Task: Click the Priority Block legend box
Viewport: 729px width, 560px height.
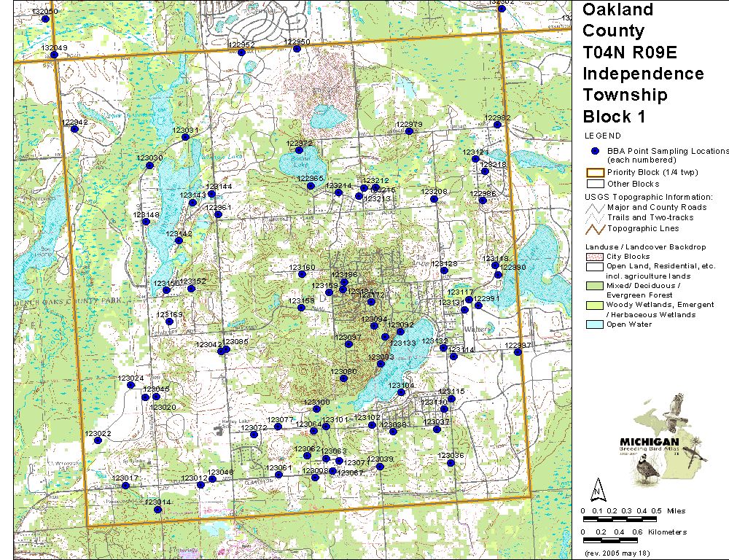Action: click(595, 173)
